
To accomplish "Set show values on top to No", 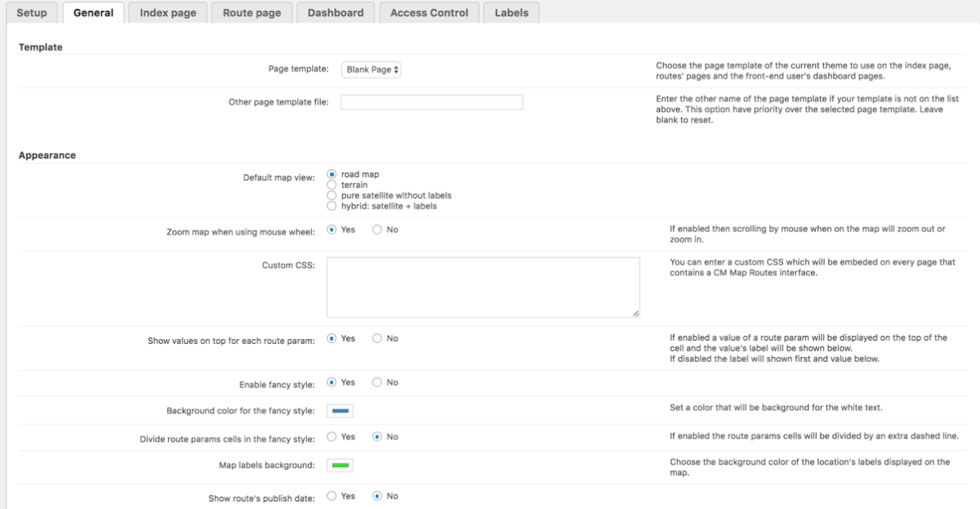I will tap(377, 338).
